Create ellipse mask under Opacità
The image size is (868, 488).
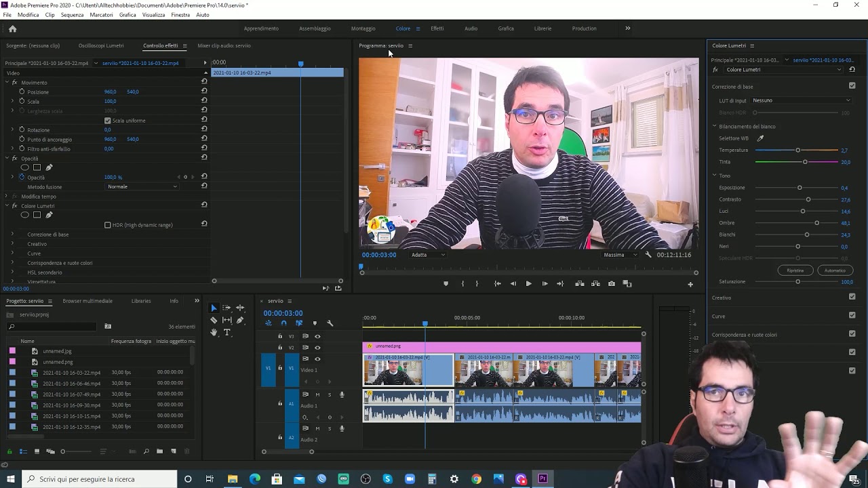point(24,167)
